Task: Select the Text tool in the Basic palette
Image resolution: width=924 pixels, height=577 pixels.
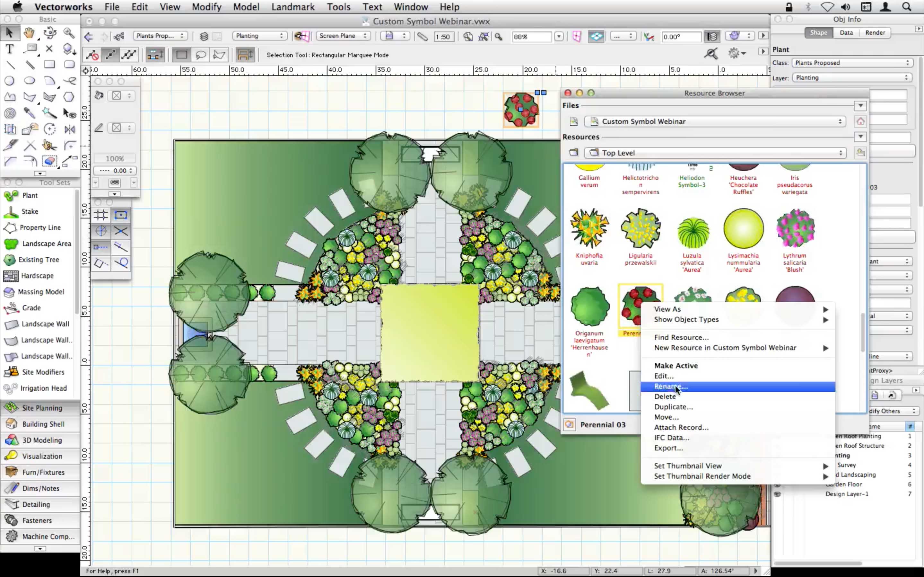Action: coord(10,49)
